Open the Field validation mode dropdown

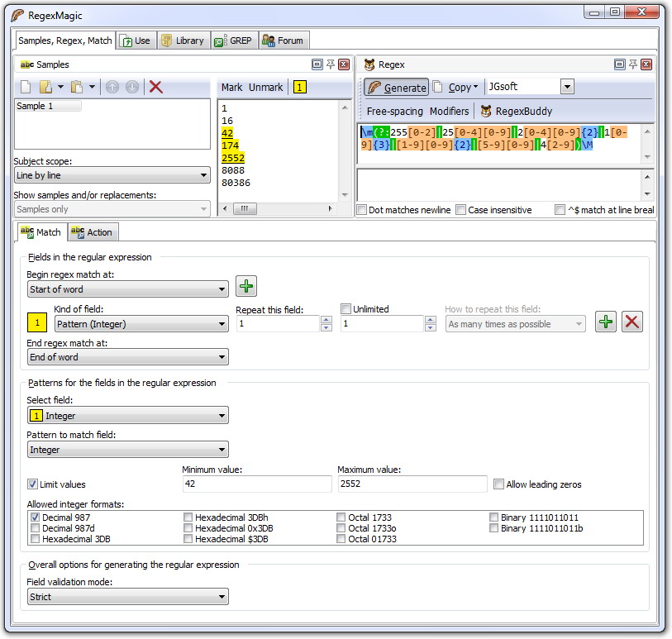coord(223,596)
